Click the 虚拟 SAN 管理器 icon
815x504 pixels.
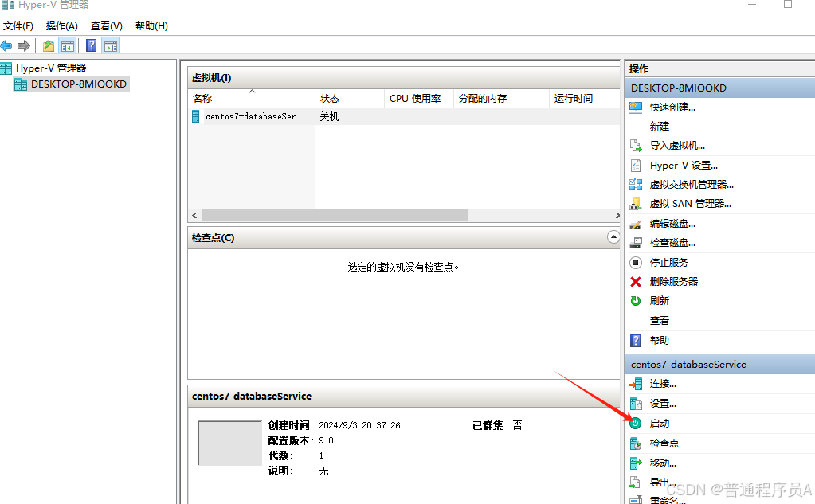click(636, 204)
